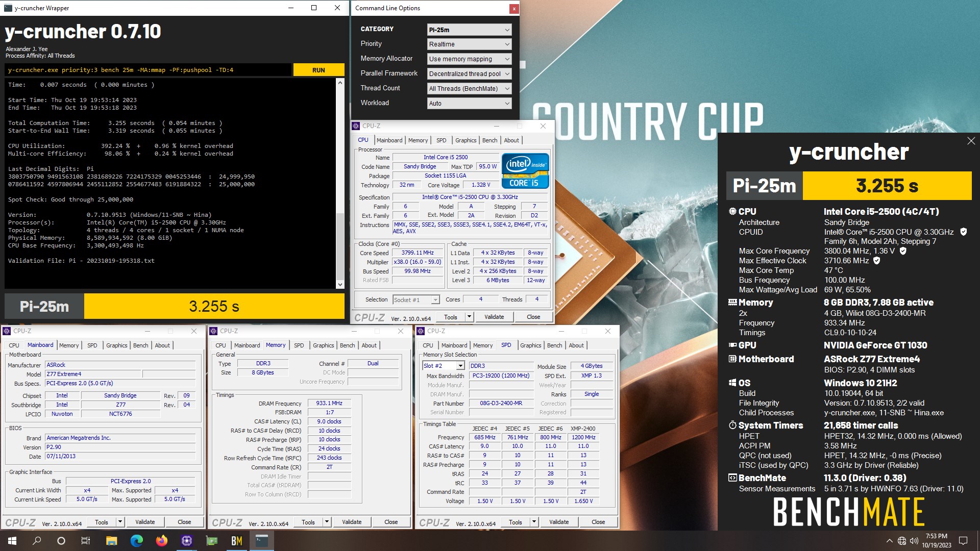The width and height of the screenshot is (980, 551).
Task: Open File Explorer from taskbar
Action: click(111, 541)
